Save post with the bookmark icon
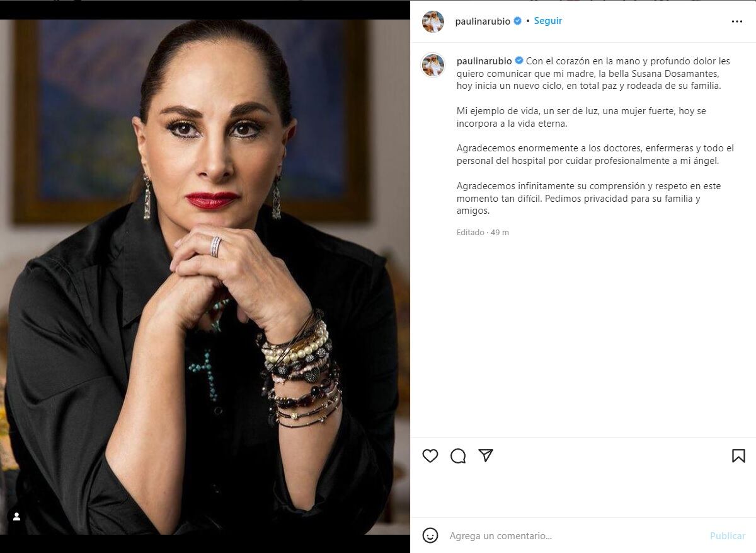756x553 pixels. pos(738,455)
